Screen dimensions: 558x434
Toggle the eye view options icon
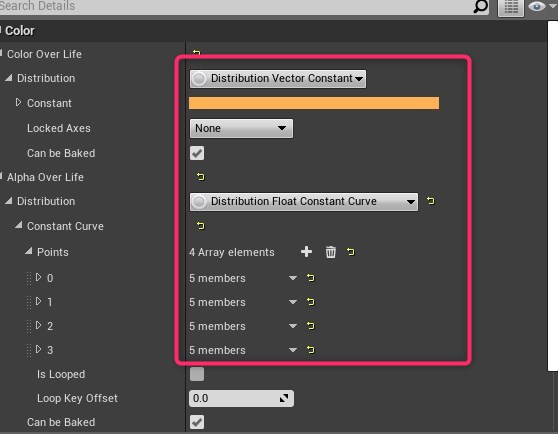click(537, 6)
